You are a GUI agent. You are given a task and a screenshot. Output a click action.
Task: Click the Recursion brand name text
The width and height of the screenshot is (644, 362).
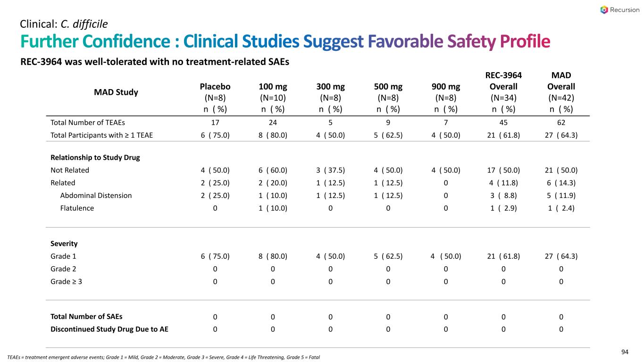tap(625, 10)
